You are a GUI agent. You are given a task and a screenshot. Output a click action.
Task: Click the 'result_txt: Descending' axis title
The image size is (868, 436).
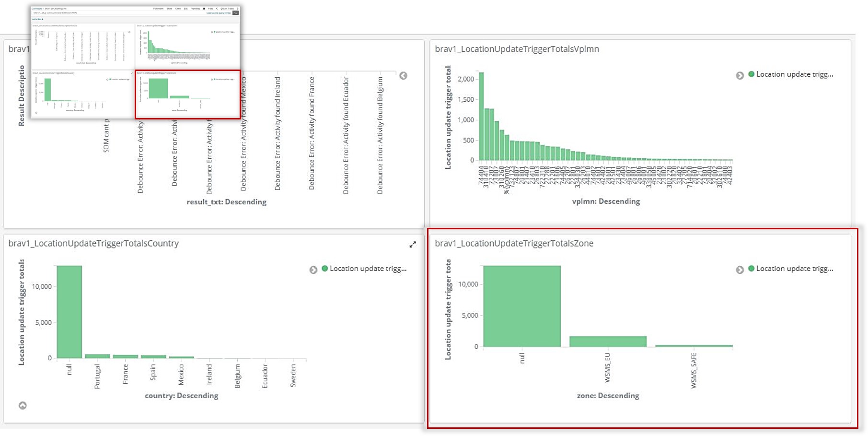point(227,202)
